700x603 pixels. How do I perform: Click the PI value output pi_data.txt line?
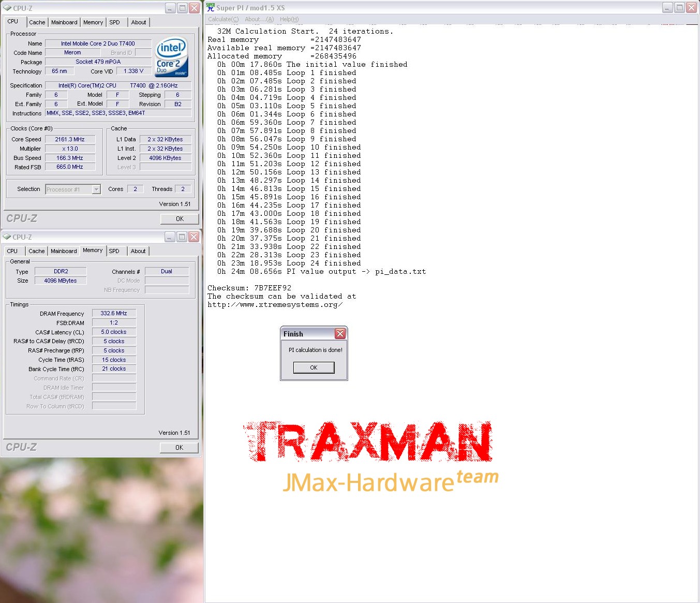click(x=322, y=271)
